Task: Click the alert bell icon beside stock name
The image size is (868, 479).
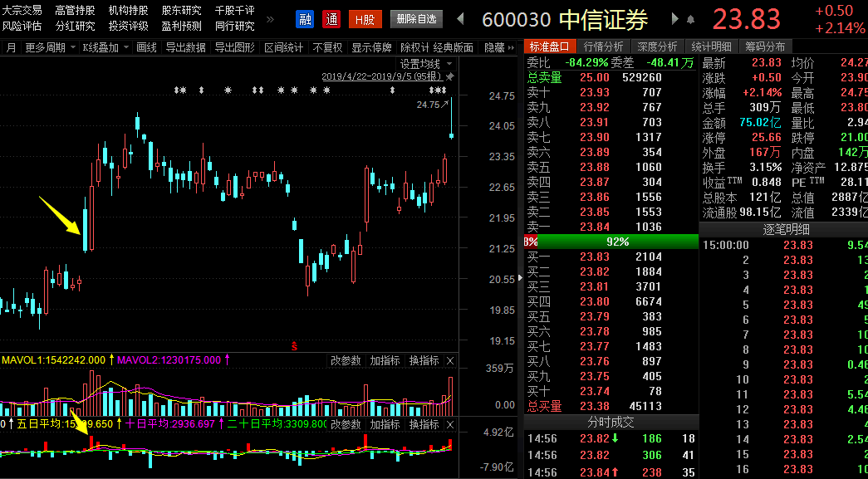Action: pyautogui.click(x=691, y=19)
